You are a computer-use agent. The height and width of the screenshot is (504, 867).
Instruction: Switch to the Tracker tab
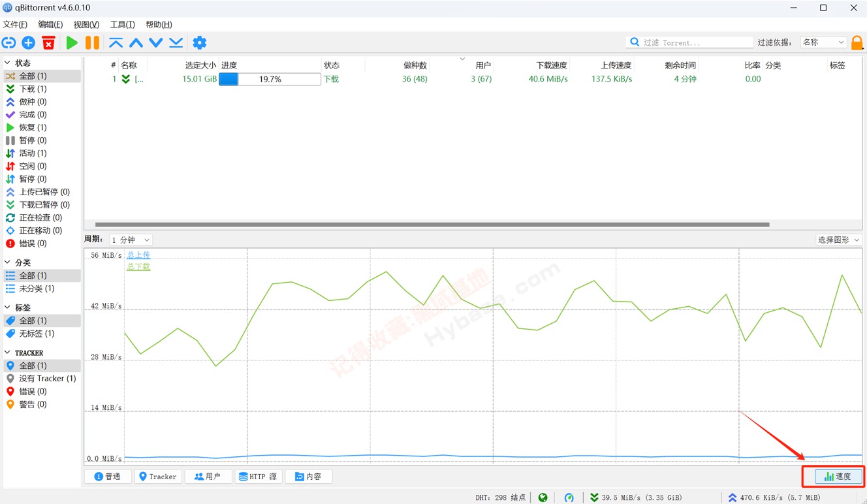(x=157, y=476)
